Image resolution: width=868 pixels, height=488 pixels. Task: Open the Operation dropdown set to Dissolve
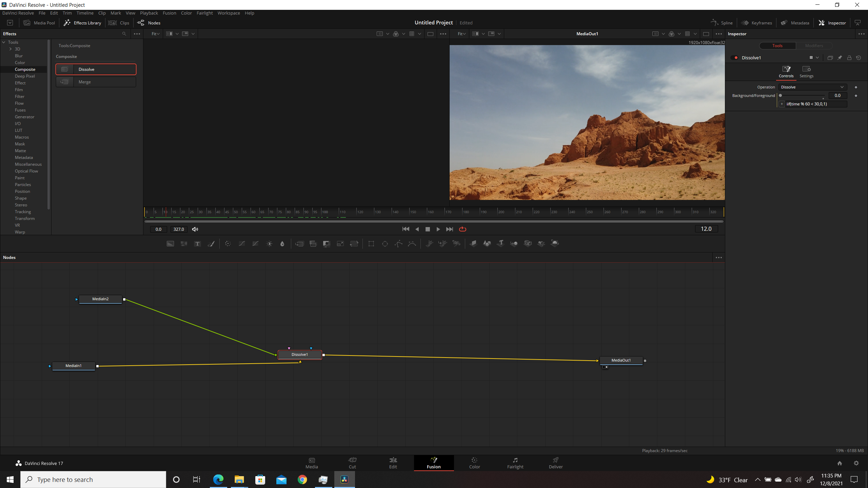pyautogui.click(x=812, y=87)
